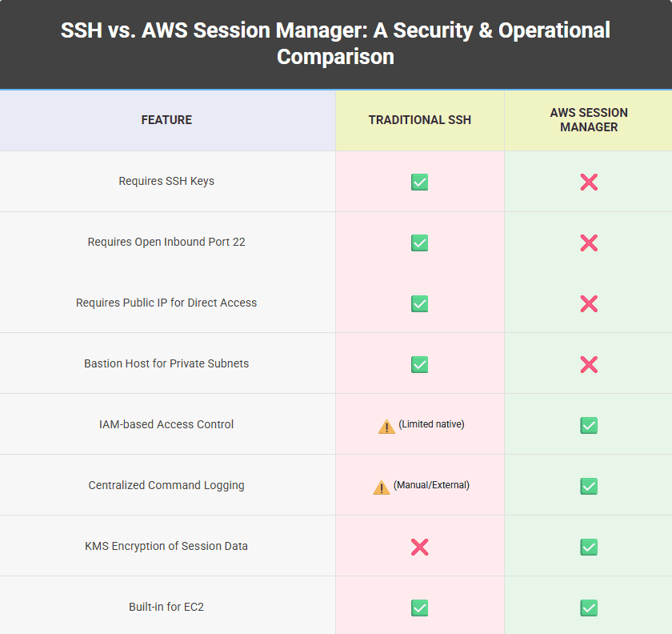
Task: Select the Built-in for EC2 text
Action: 166,608
